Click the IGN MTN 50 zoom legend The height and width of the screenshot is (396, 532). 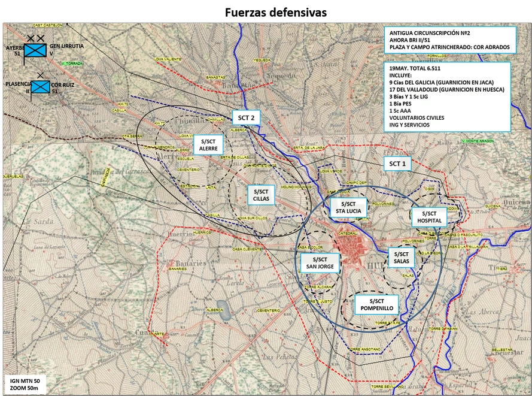(x=25, y=385)
